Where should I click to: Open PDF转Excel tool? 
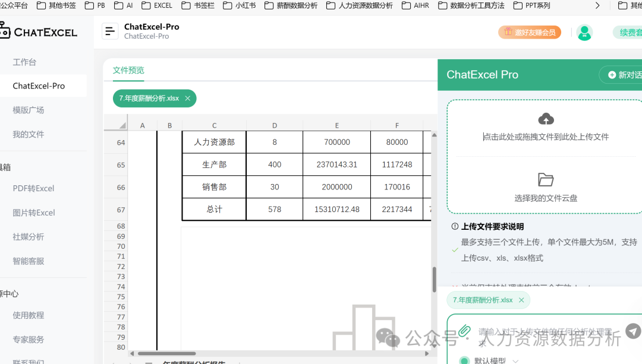click(x=33, y=189)
